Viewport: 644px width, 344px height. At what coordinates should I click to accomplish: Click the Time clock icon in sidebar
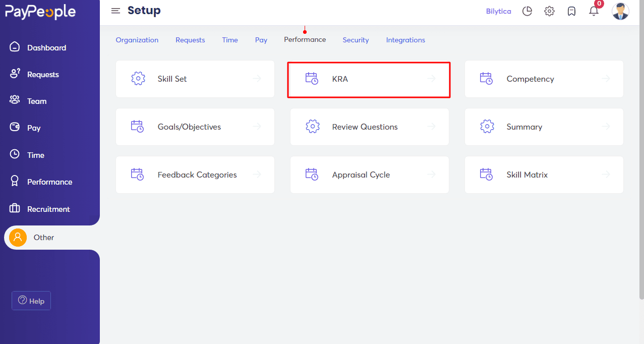[x=15, y=154]
